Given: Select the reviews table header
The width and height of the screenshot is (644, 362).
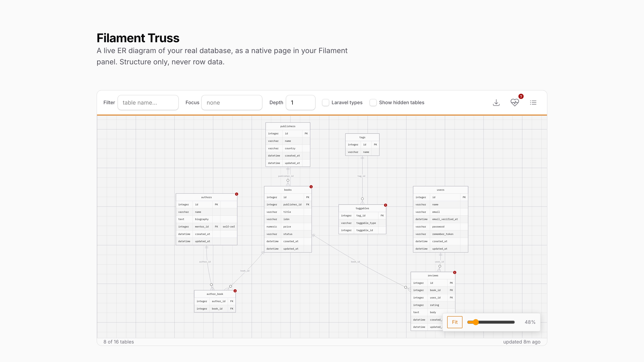Looking at the screenshot, I should click(433, 276).
